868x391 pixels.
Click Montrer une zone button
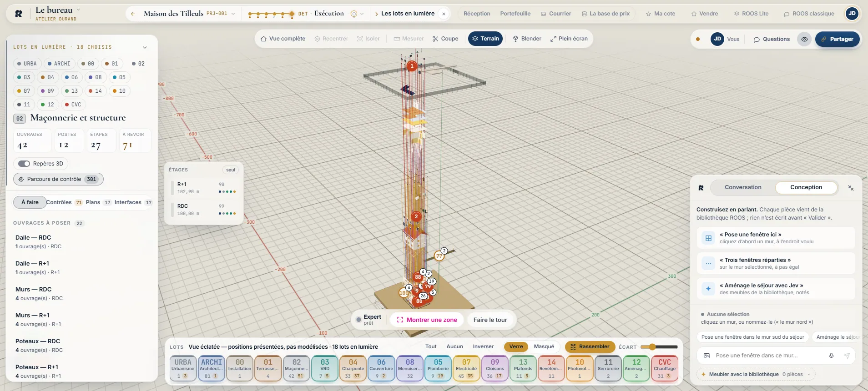427,320
